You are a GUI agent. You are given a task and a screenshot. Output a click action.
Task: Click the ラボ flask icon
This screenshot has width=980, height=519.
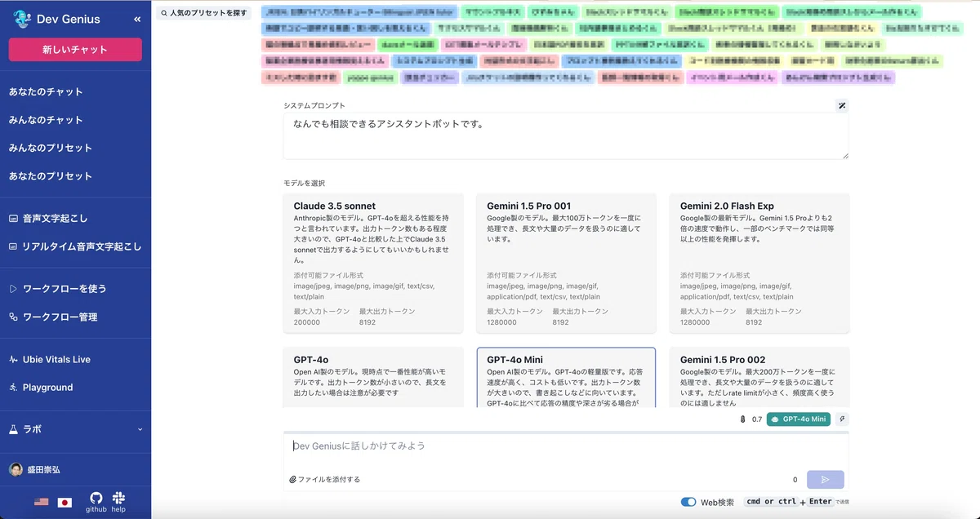[13, 429]
